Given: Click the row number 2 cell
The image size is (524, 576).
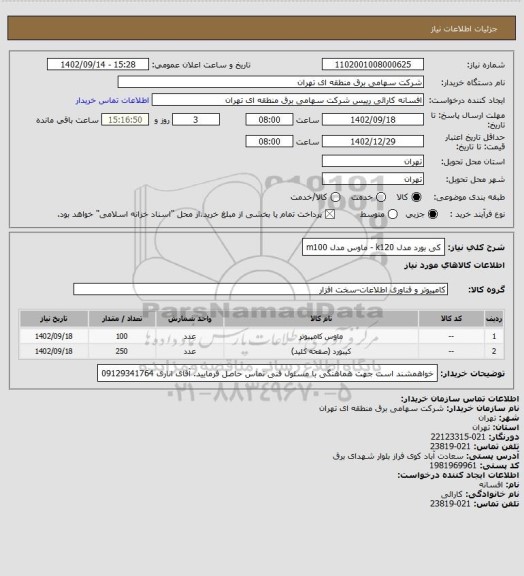Looking at the screenshot, I should click(x=494, y=352).
